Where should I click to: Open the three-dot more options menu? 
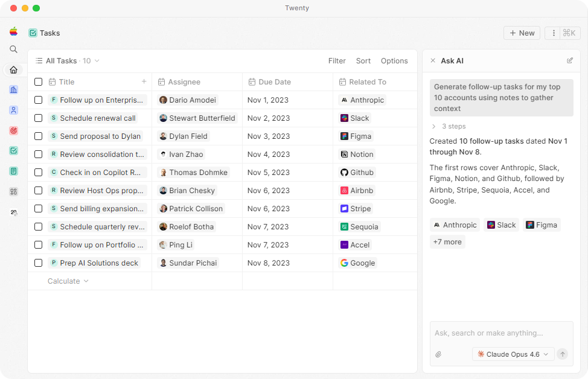554,33
